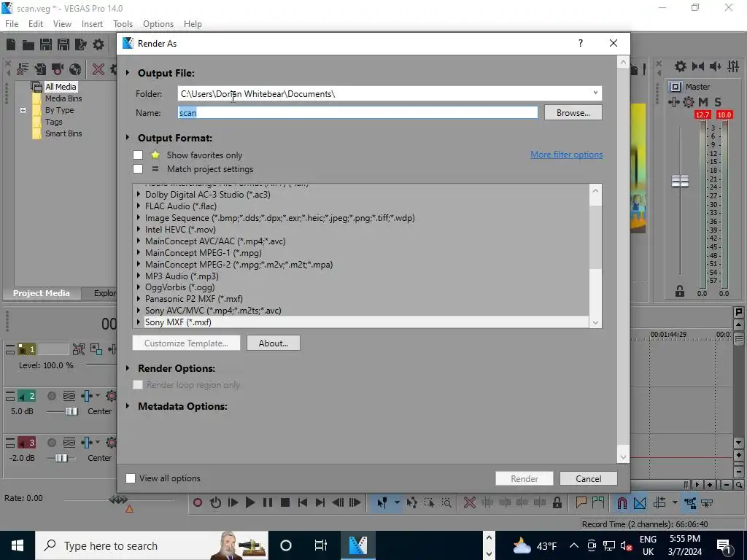This screenshot has height=560, width=747.
Task: Click Mute (M) on Master bus
Action: click(703, 102)
